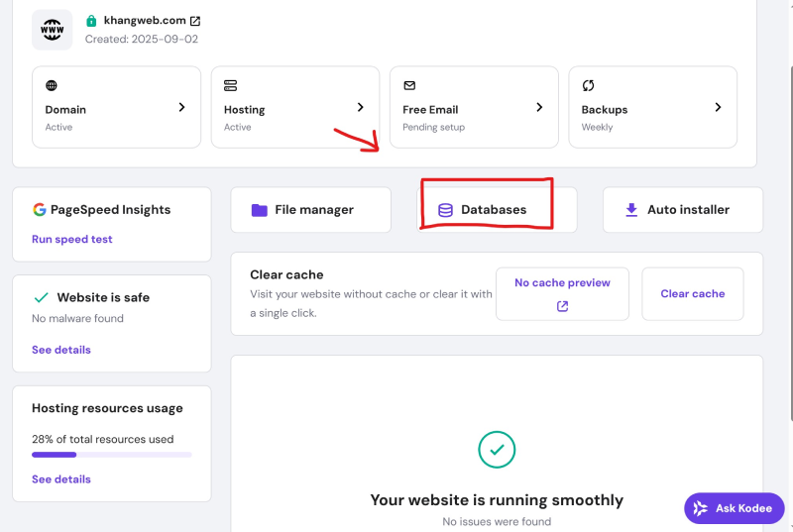Viewport: 793px width, 532px height.
Task: Click the server icon in Hosting card
Action: point(230,86)
